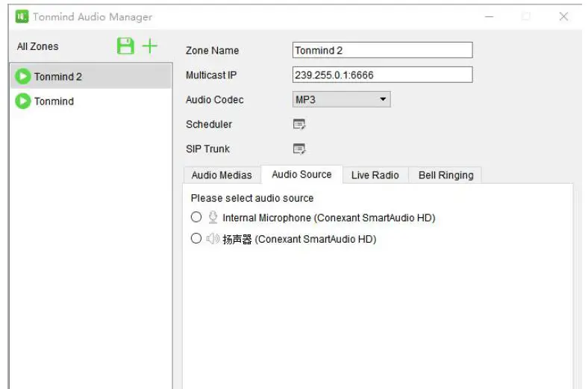Click the Zone Name label
The image size is (588, 389).
click(x=212, y=50)
